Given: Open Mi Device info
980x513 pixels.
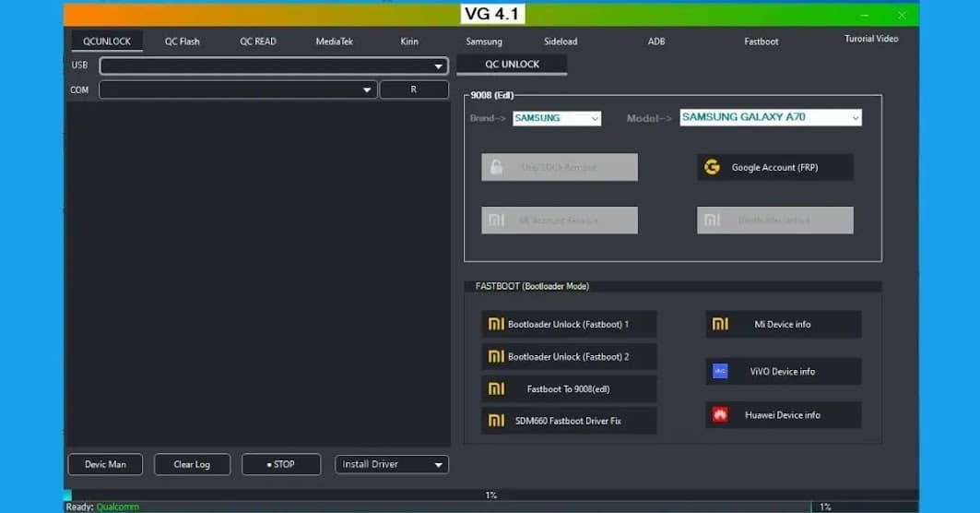Looking at the screenshot, I should 783,324.
